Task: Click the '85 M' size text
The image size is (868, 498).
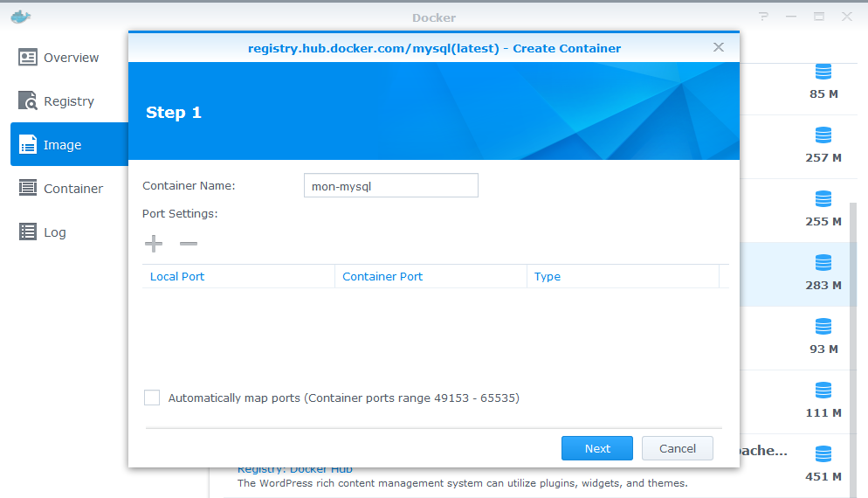Action: (823, 94)
